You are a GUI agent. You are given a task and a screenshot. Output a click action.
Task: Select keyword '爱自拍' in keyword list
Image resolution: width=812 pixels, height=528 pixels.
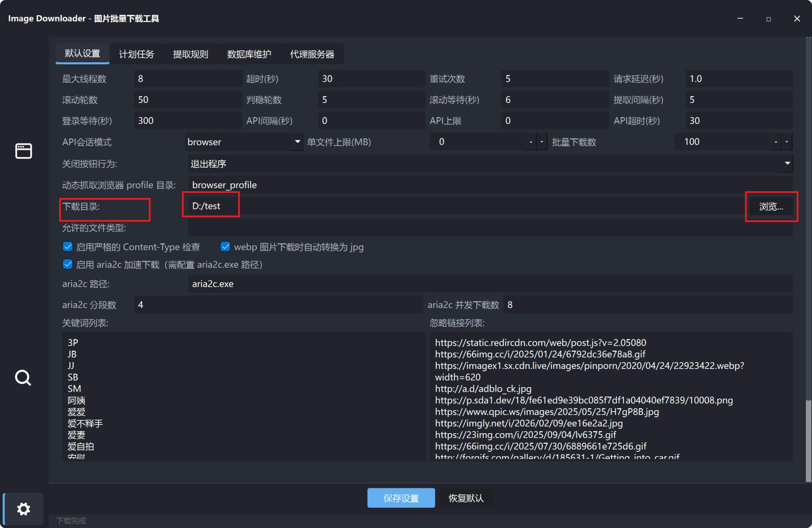pyautogui.click(x=81, y=446)
